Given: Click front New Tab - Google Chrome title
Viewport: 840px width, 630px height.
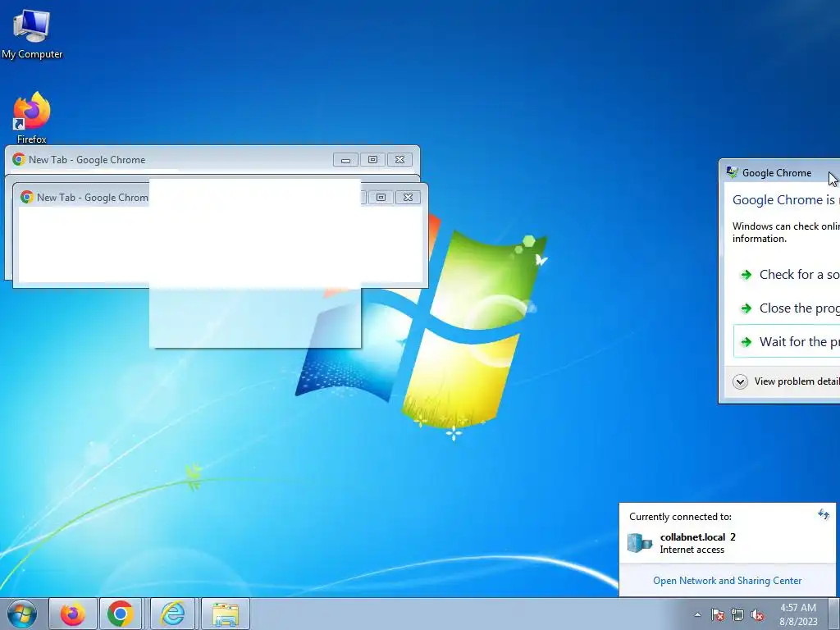Looking at the screenshot, I should (93, 198).
